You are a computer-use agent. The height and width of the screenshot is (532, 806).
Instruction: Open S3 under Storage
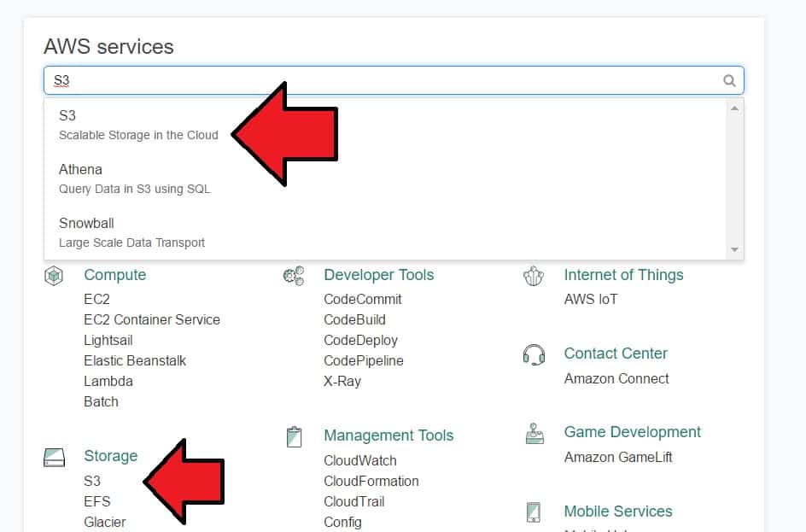(92, 481)
